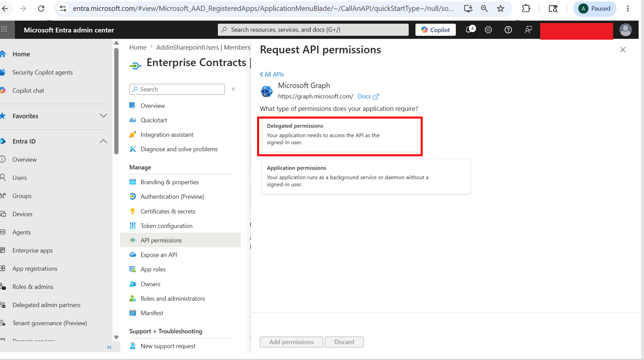Screen dimensions: 644x360
Task: Collapse the Entra ID section
Action: [x=103, y=141]
